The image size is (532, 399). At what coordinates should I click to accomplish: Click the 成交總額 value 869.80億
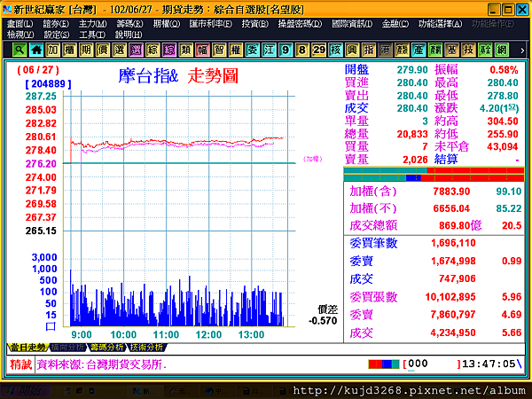coord(460,225)
